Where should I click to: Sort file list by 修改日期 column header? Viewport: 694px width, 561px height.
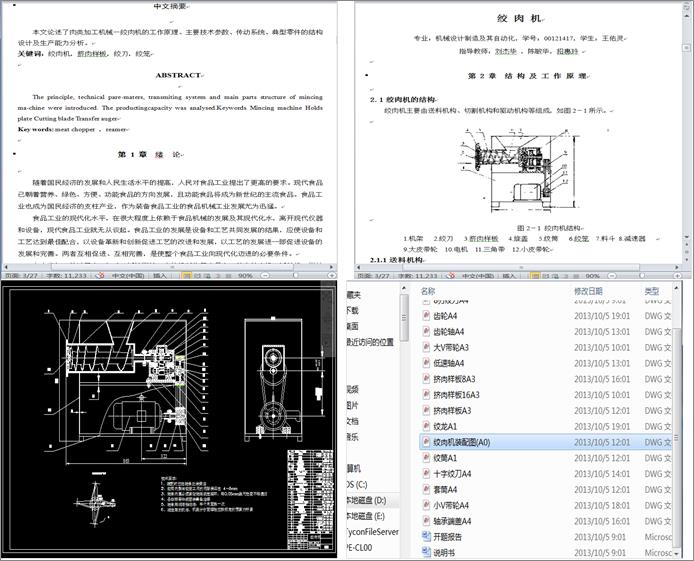[588, 291]
